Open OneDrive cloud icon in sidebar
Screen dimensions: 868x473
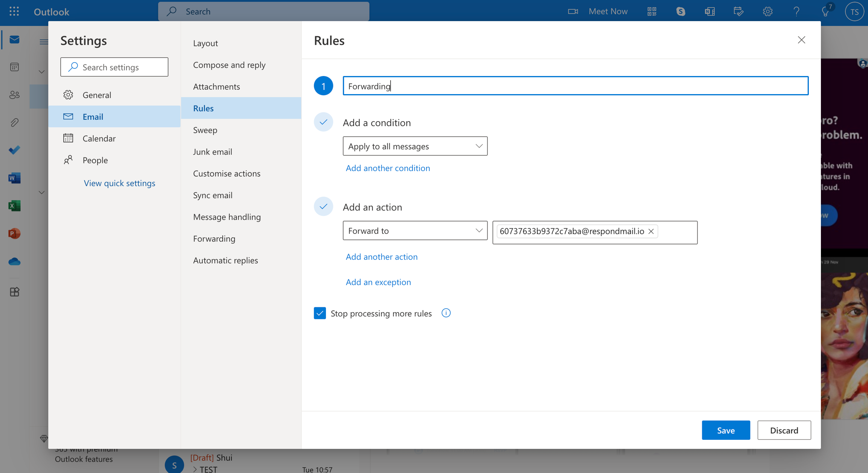(14, 261)
